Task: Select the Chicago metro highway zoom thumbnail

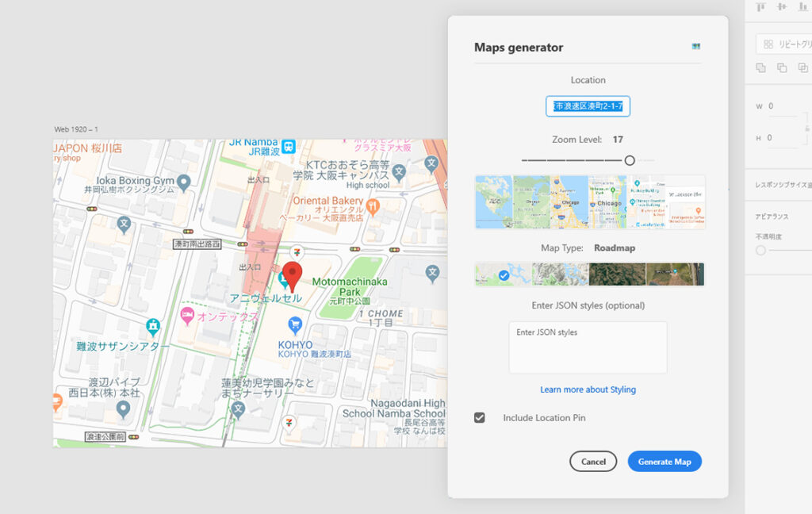Action: point(569,202)
